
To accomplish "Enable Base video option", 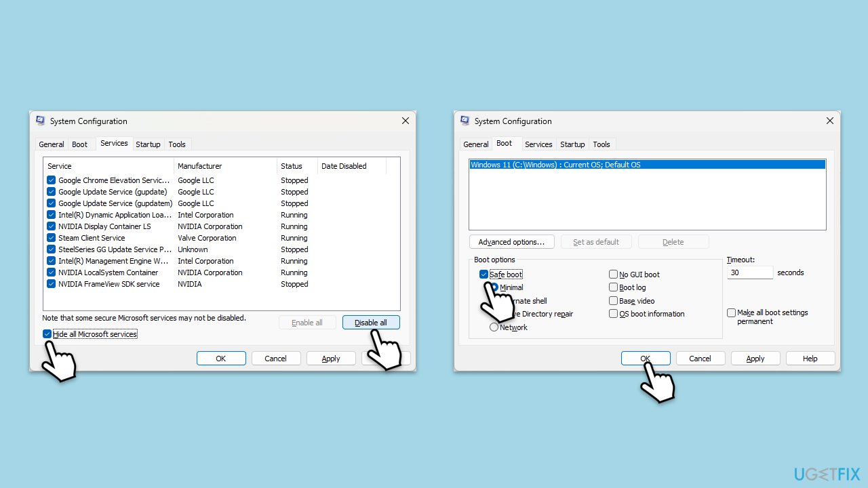I will pyautogui.click(x=613, y=301).
